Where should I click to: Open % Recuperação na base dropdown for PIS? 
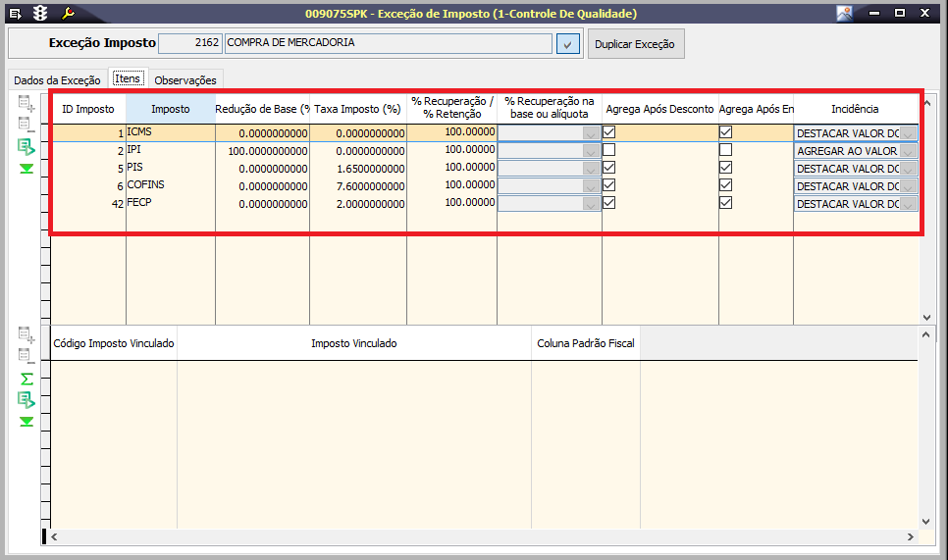(x=591, y=169)
